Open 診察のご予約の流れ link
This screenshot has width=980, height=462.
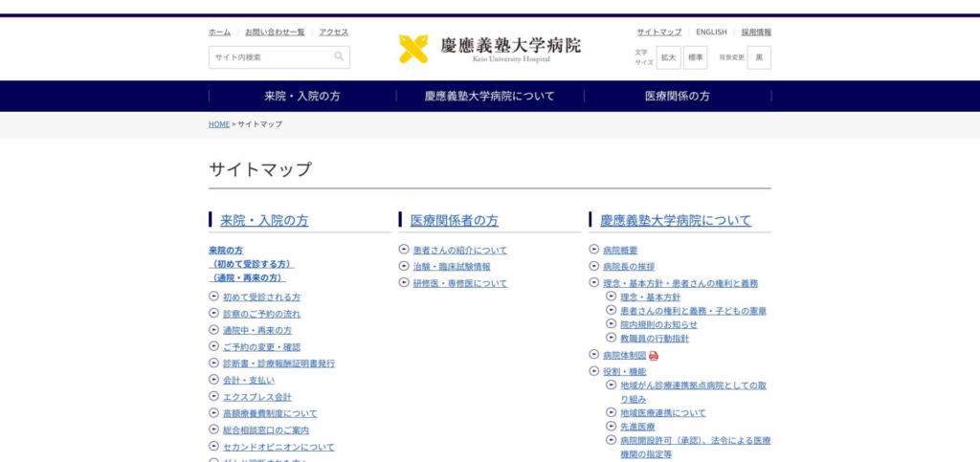[261, 314]
